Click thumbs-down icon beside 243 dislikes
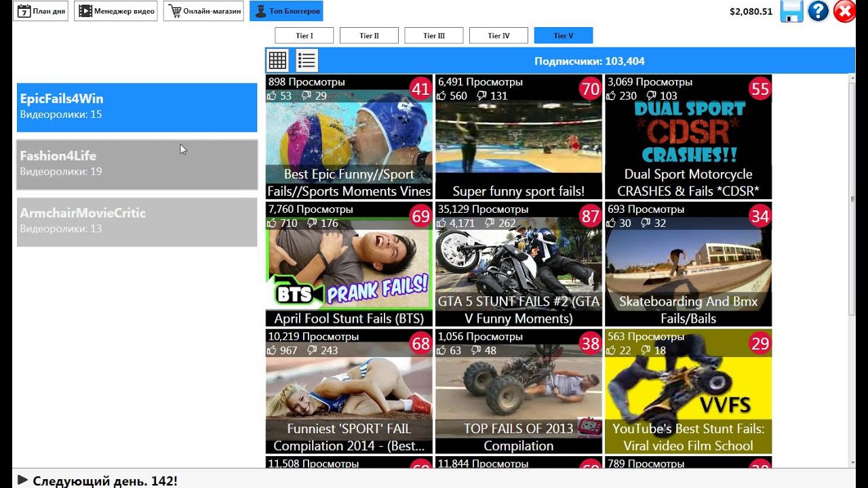 click(x=312, y=350)
